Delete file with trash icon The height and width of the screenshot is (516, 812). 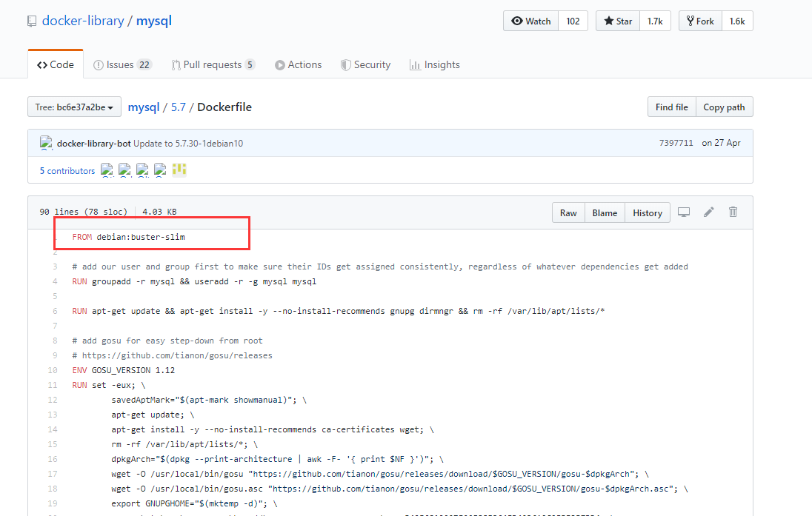(x=733, y=212)
